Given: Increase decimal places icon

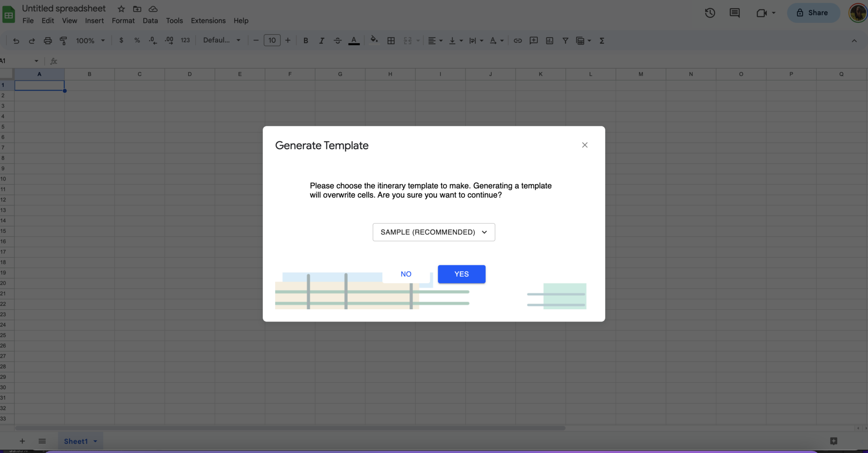Looking at the screenshot, I should pyautogui.click(x=169, y=40).
